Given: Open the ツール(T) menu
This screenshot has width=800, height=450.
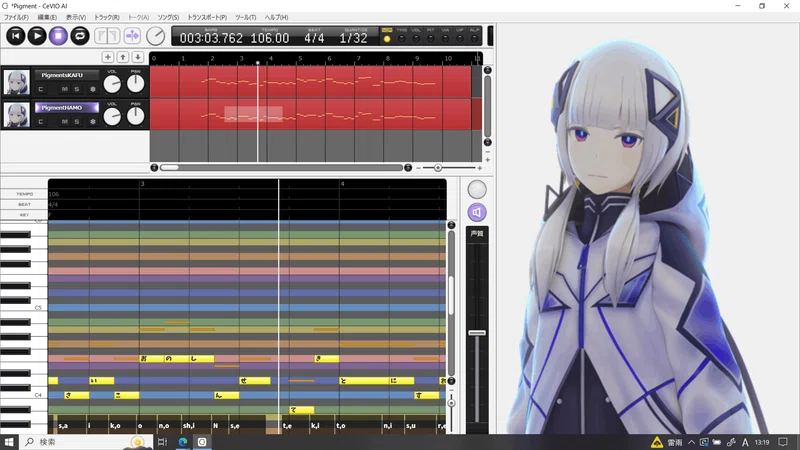Looking at the screenshot, I should point(245,17).
